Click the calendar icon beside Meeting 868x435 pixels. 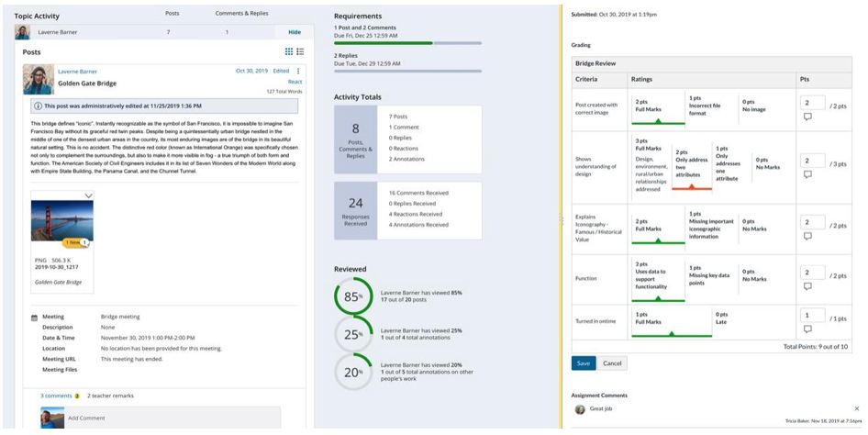coord(34,318)
